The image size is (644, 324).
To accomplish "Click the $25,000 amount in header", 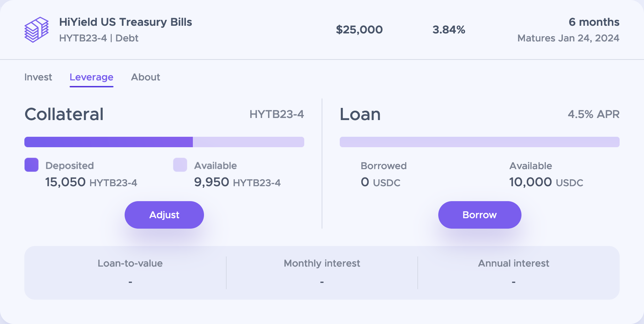I will tap(359, 30).
